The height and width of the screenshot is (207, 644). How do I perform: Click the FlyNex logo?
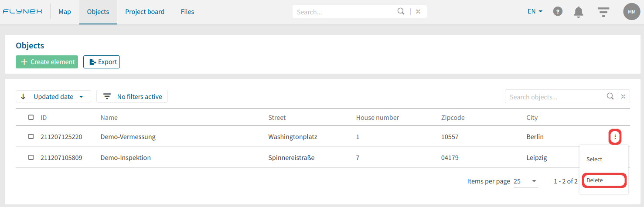23,12
